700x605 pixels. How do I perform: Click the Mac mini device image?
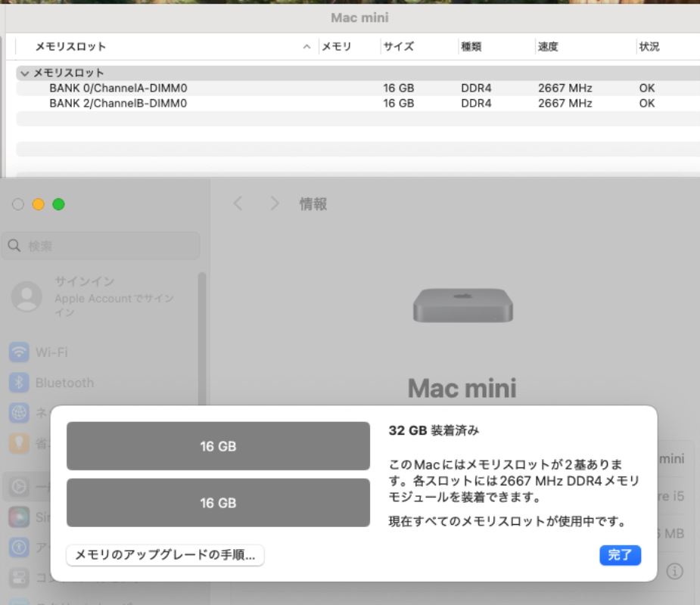pos(463,306)
